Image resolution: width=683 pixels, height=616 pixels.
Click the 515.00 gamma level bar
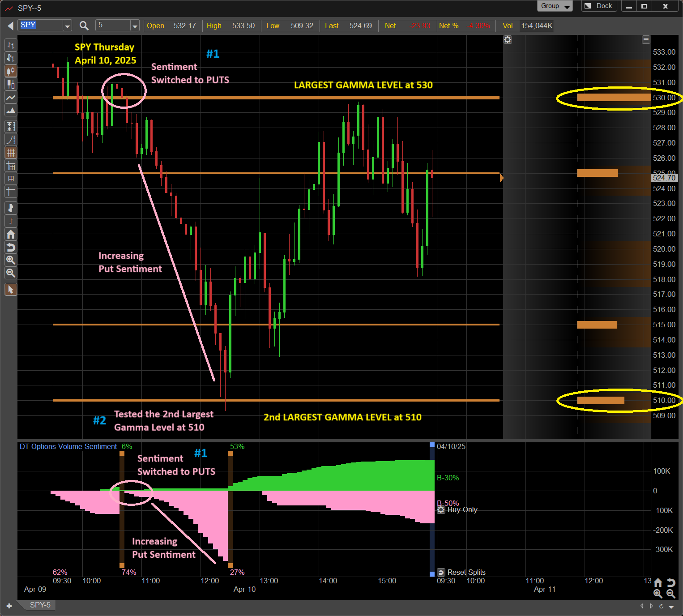tap(597, 325)
